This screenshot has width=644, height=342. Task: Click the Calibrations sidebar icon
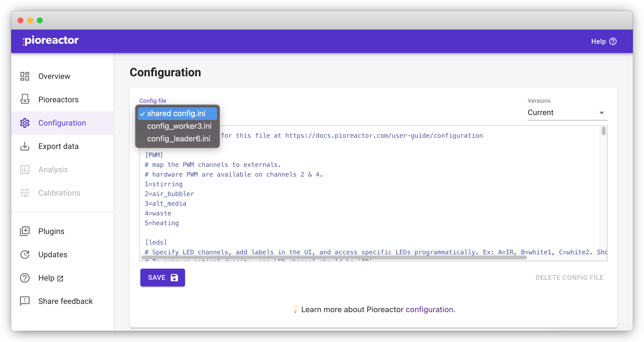click(24, 193)
